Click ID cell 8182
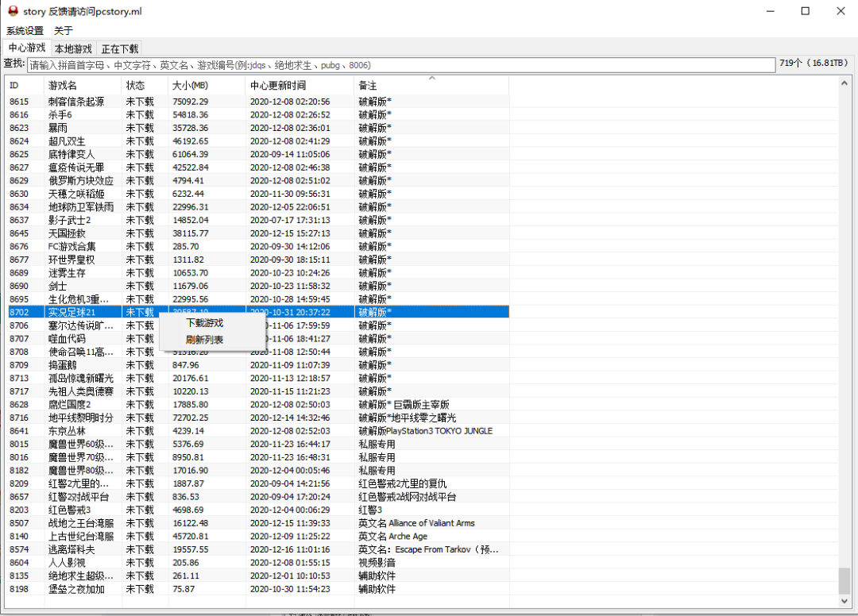 pyautogui.click(x=19, y=470)
